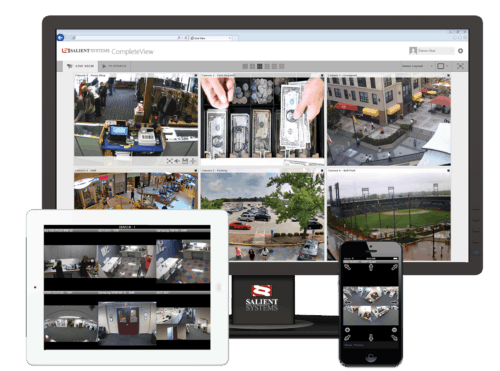Tap the tilt-up PTZ arrow on the phone
The image size is (500, 371).
click(x=371, y=267)
